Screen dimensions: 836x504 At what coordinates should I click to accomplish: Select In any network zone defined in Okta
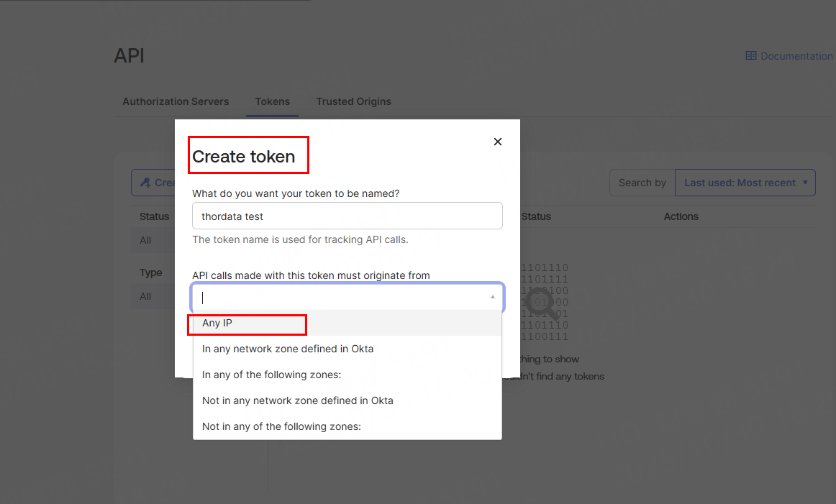click(288, 349)
